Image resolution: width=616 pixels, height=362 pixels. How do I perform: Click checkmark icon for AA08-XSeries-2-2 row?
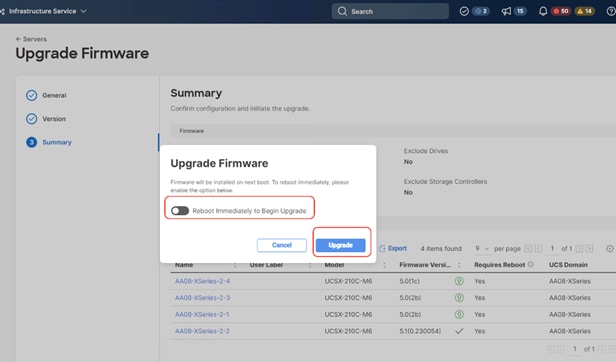tap(459, 331)
